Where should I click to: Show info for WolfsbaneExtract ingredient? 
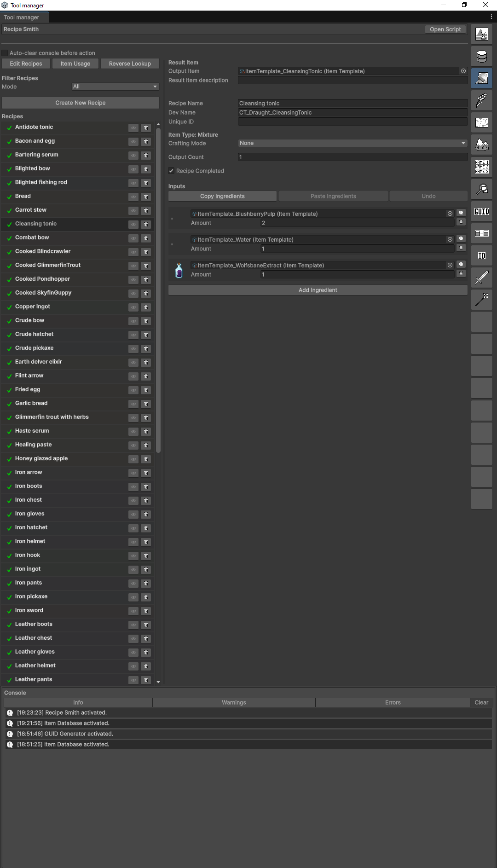click(461, 265)
